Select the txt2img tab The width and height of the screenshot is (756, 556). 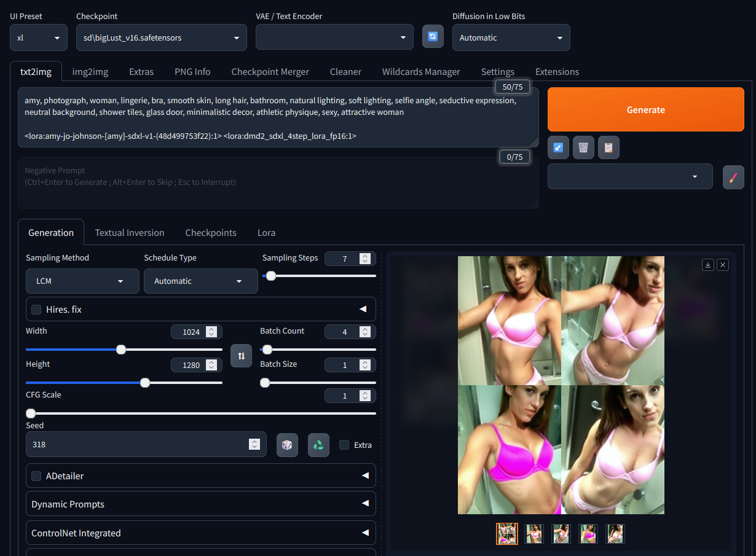pos(36,71)
